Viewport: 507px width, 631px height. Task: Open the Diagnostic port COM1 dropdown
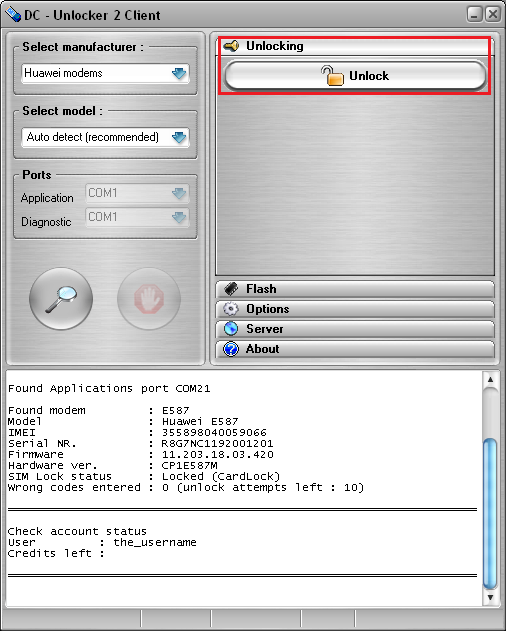coord(137,217)
